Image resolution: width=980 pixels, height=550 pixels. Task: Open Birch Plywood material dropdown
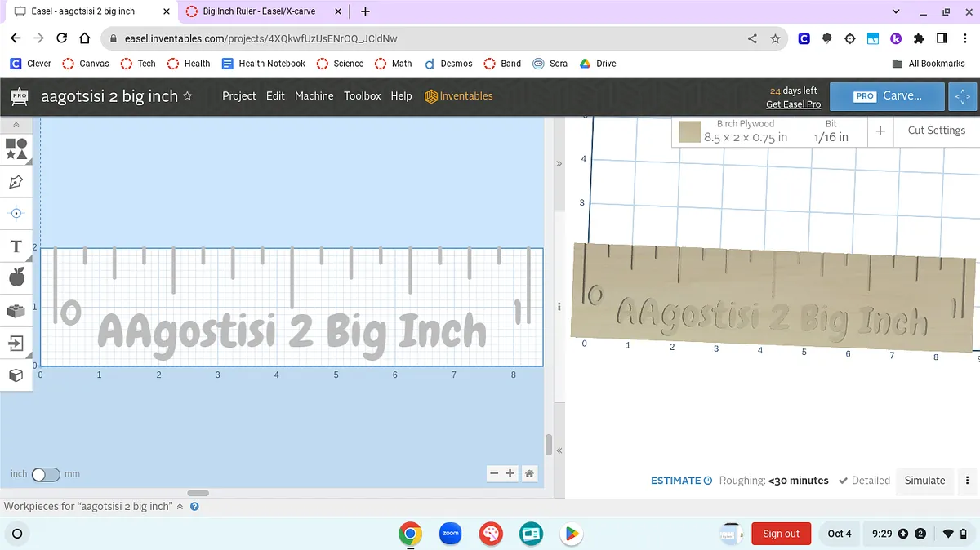[x=745, y=131]
